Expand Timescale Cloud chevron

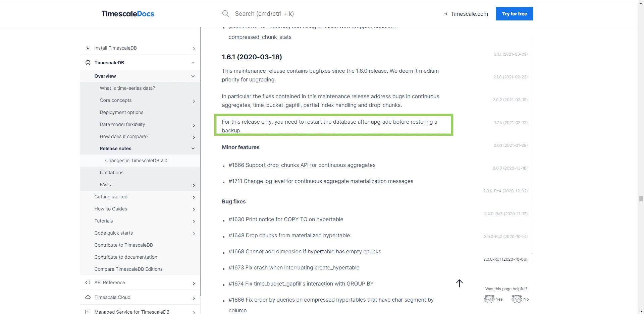(x=194, y=298)
